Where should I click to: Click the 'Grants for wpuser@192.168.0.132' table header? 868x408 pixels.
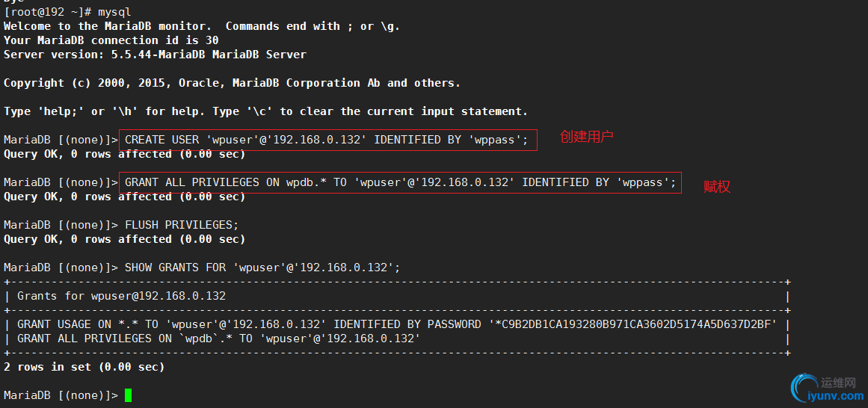121,296
